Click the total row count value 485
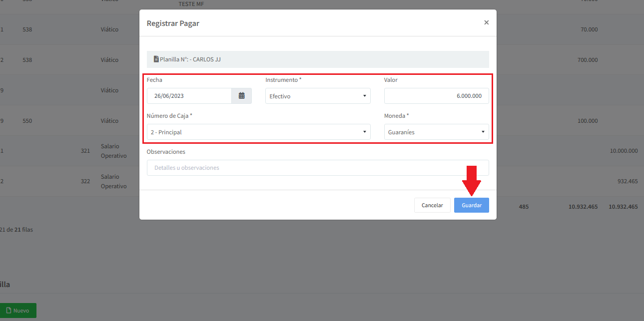Image resolution: width=644 pixels, height=321 pixels. (x=524, y=207)
